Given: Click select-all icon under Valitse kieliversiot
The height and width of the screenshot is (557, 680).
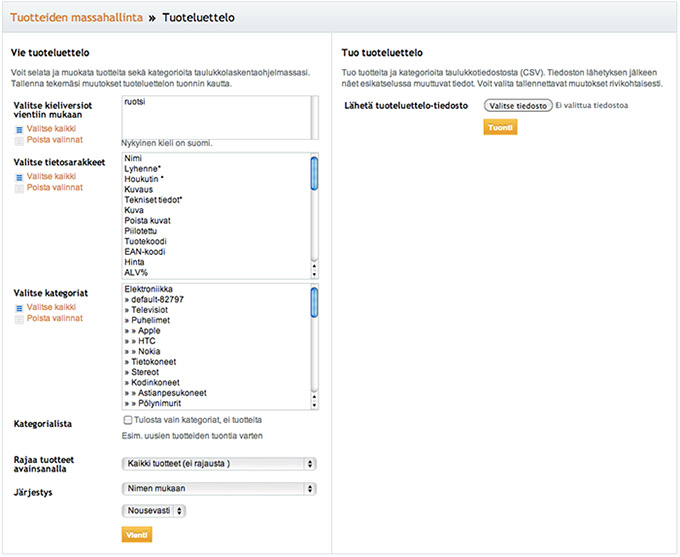Looking at the screenshot, I should 20,129.
